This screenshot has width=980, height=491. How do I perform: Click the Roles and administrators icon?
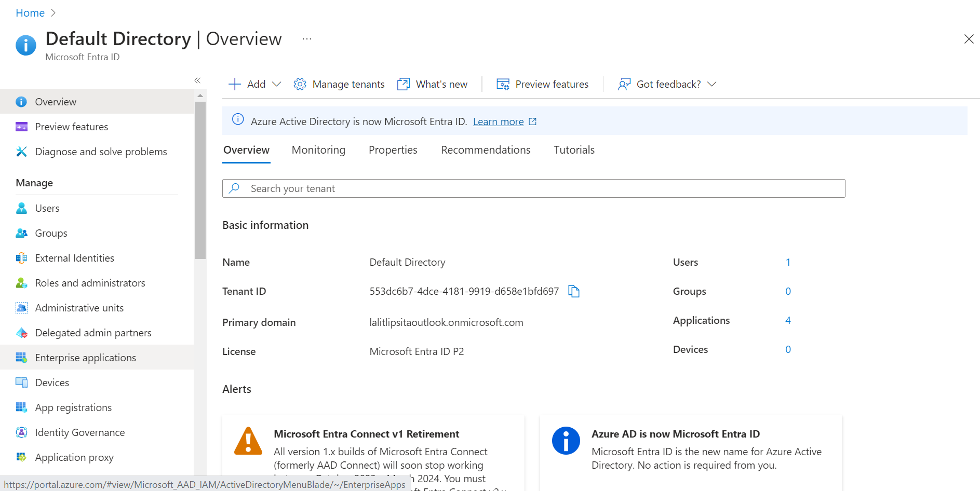(21, 283)
